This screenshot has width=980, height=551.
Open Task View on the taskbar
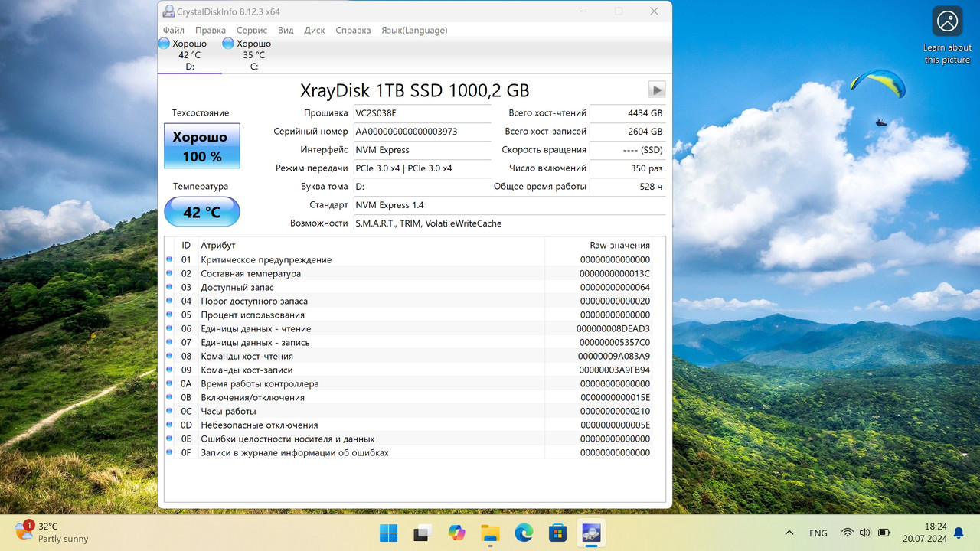tap(423, 533)
